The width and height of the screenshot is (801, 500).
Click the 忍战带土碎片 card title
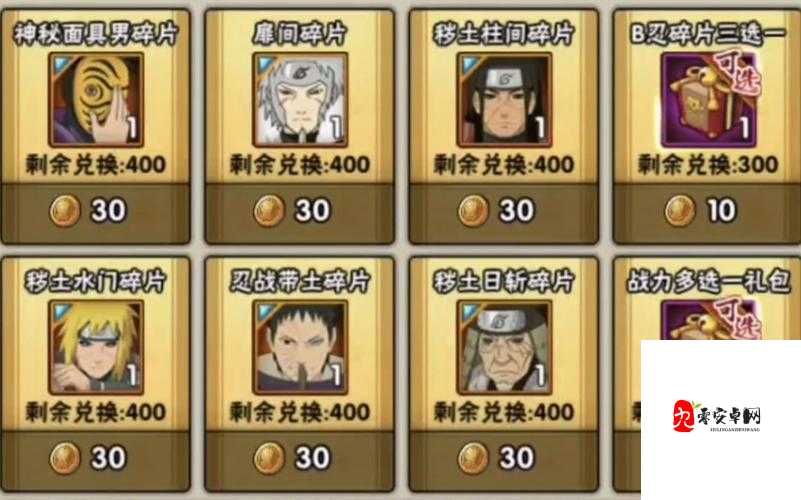[x=300, y=281]
